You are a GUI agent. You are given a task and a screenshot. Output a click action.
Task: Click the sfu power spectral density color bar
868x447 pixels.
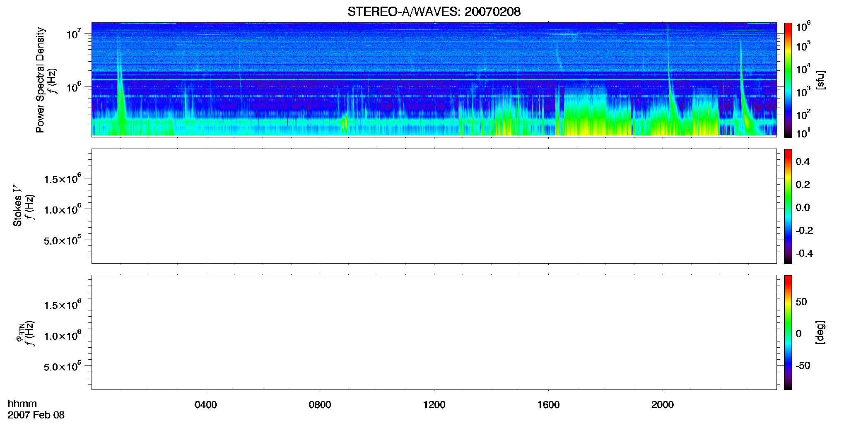(x=788, y=80)
